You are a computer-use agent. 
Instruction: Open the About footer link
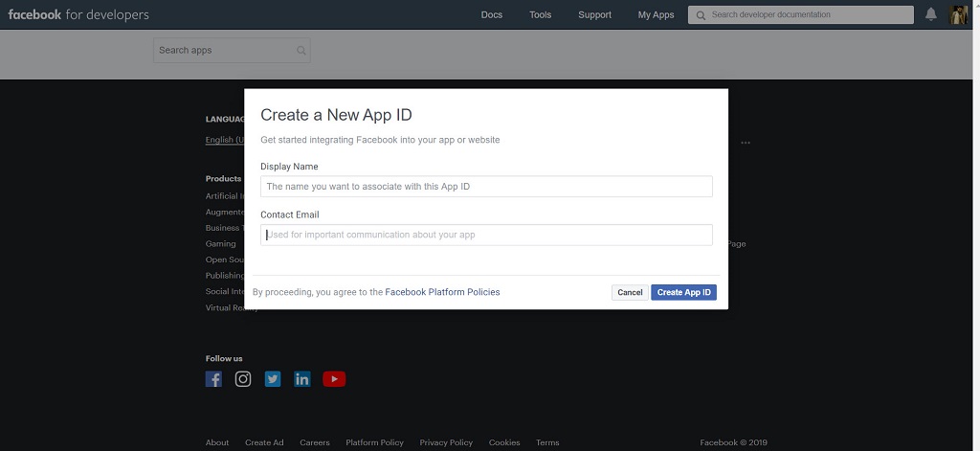[x=217, y=442]
